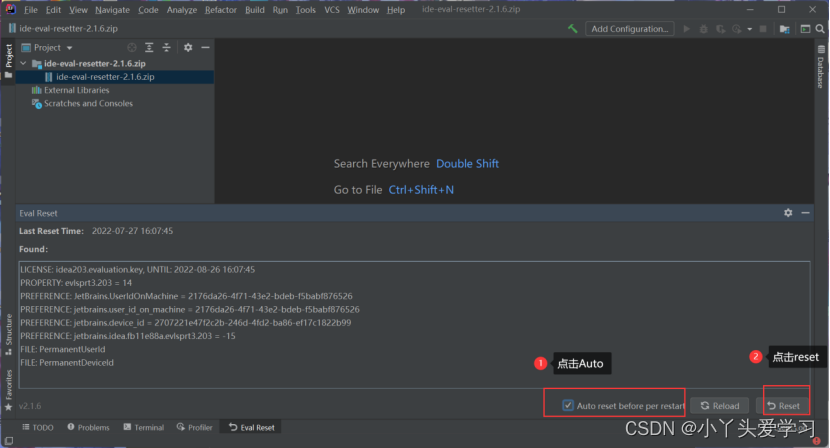Open the VCS menu
The width and height of the screenshot is (830, 448).
pos(332,10)
